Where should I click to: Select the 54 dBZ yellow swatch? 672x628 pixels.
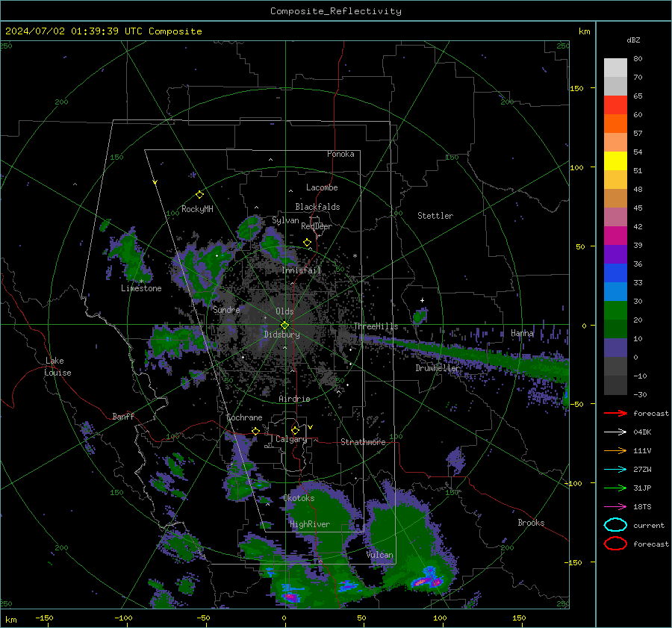point(615,161)
